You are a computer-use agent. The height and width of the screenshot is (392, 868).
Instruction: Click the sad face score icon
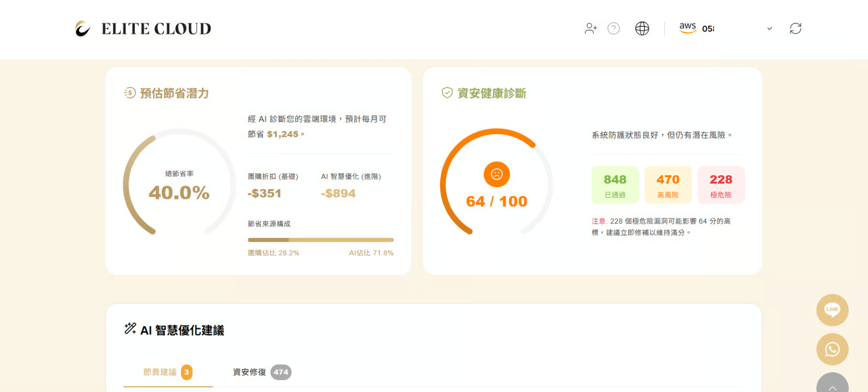(x=496, y=174)
